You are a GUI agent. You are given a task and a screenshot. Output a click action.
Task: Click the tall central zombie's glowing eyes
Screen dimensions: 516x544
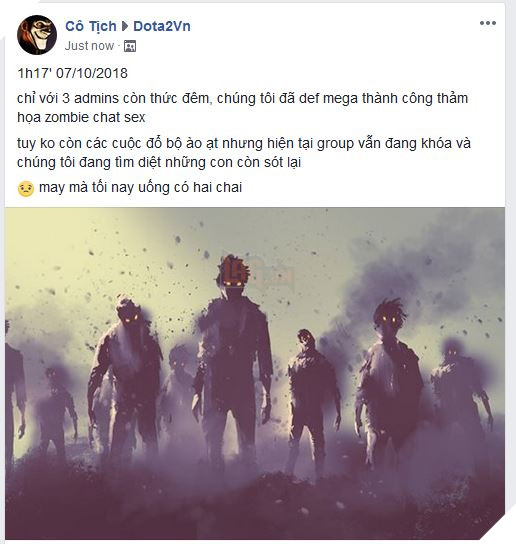(233, 284)
